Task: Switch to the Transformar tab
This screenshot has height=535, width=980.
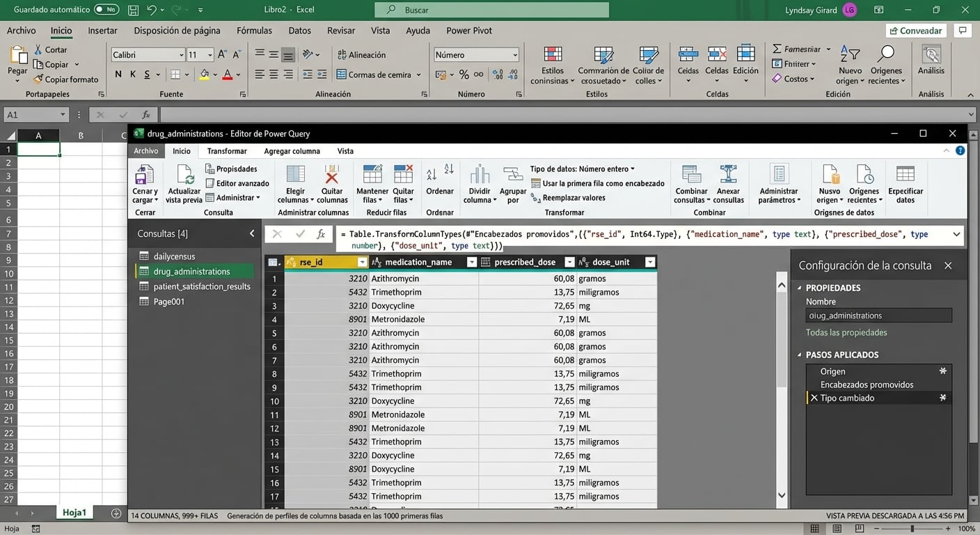Action: coord(227,150)
